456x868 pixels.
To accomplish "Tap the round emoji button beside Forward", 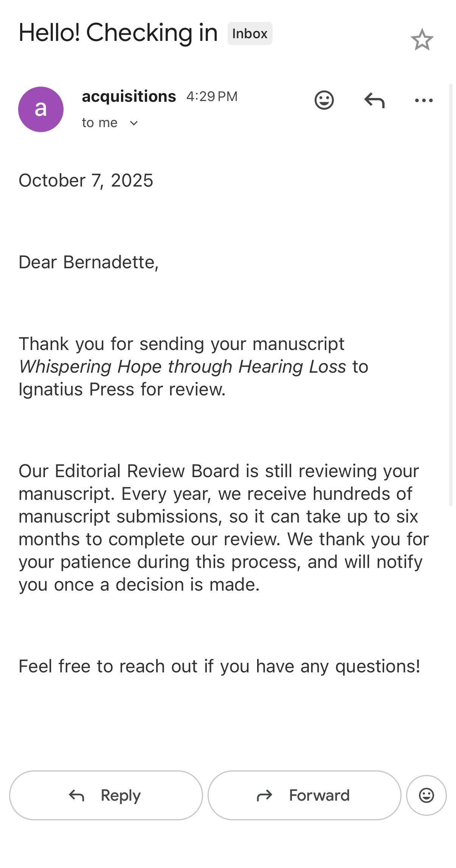I will [x=426, y=795].
